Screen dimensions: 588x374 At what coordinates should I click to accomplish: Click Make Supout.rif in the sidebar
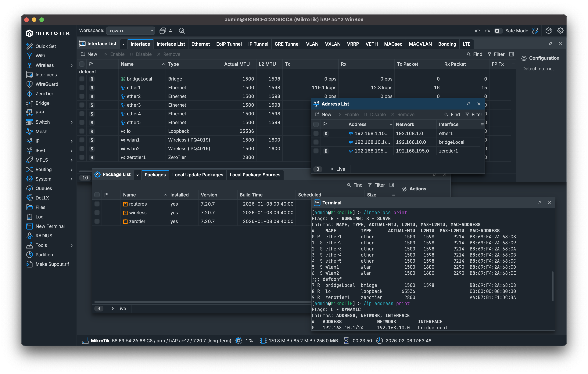point(52,264)
